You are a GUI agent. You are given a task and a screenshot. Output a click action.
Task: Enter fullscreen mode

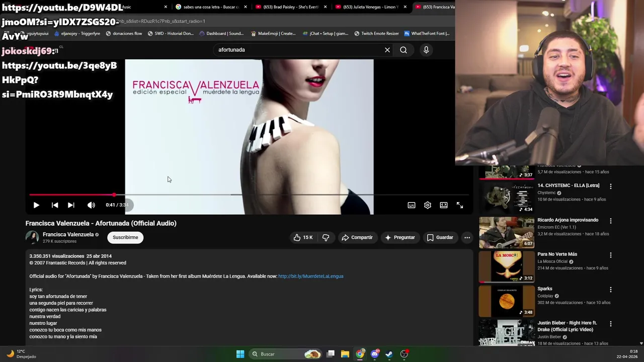tap(460, 205)
